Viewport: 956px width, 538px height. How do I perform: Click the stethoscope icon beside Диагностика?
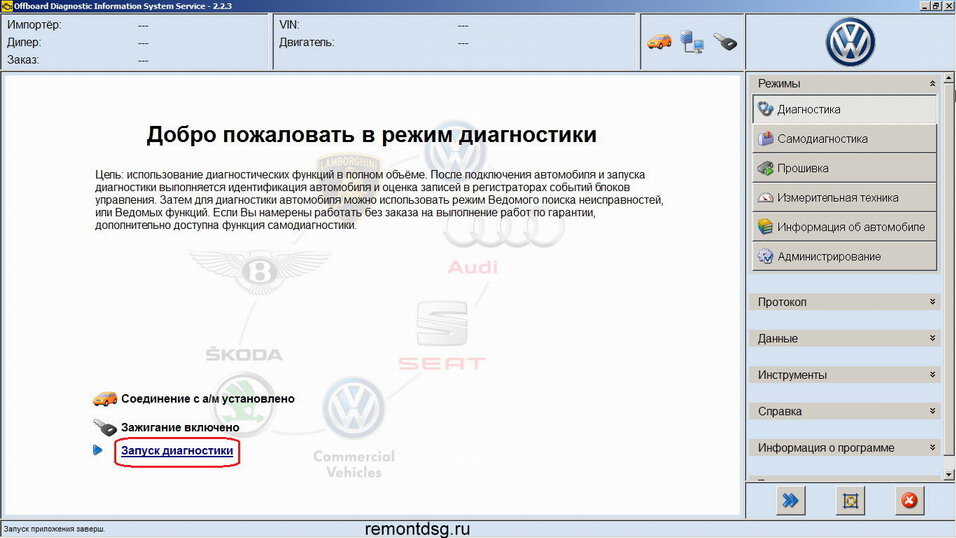coord(765,109)
